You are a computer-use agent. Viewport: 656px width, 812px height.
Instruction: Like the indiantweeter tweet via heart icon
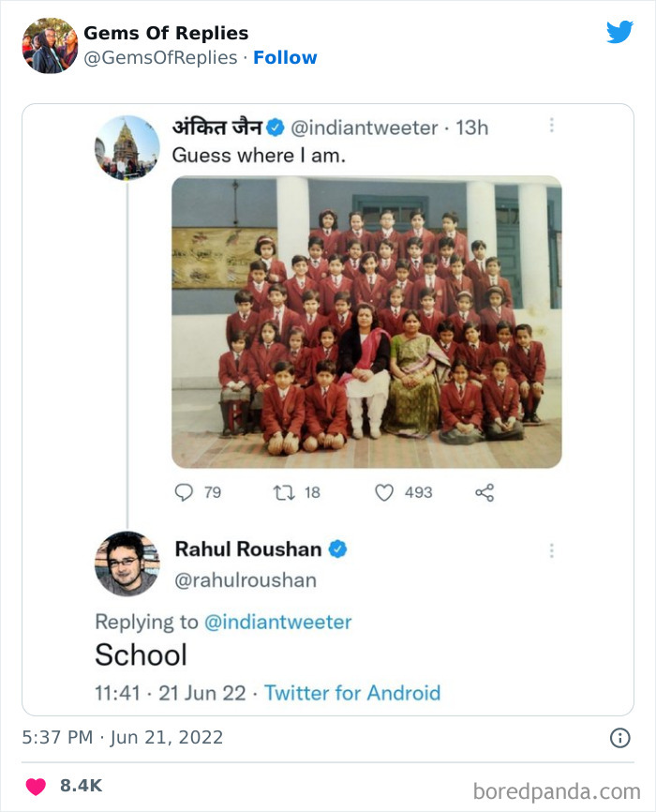(x=384, y=492)
